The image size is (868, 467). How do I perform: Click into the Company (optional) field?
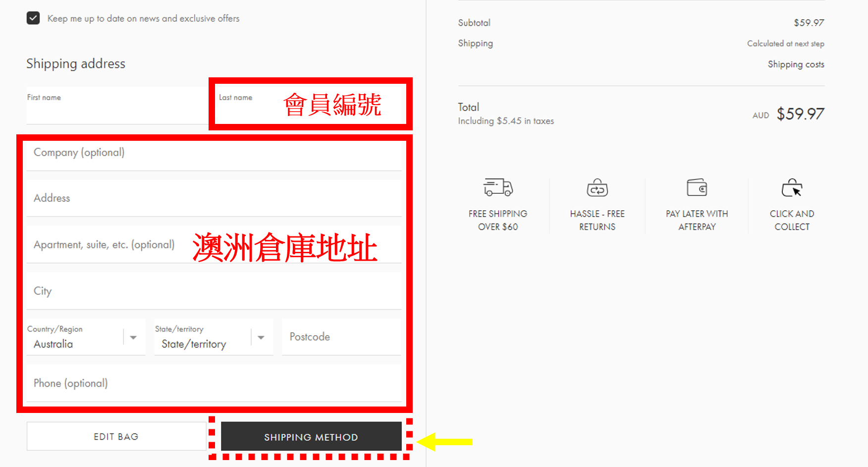tap(214, 153)
